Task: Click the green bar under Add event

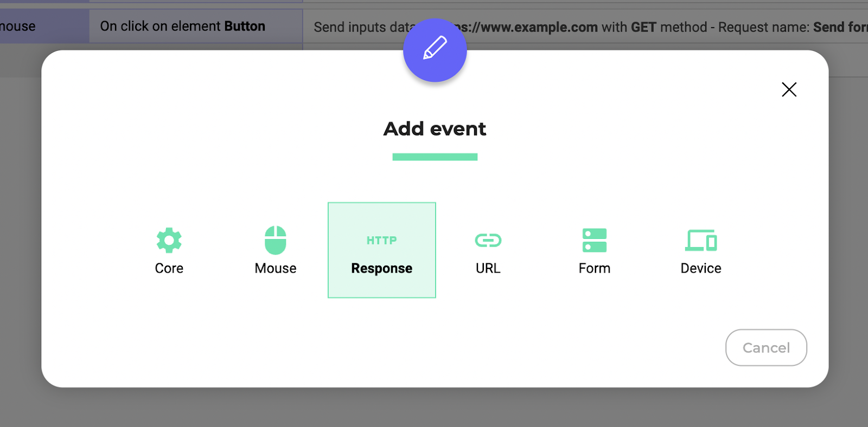Action: point(435,157)
